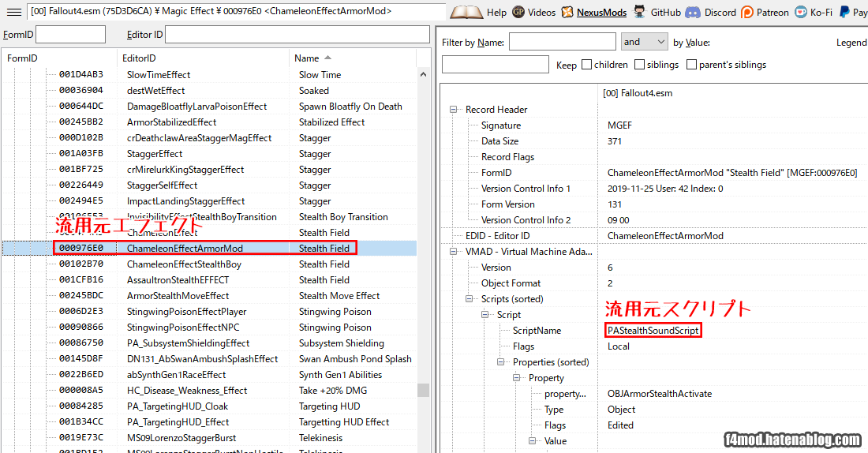Open the Patreon link
The image size is (868, 453).
coord(773,12)
